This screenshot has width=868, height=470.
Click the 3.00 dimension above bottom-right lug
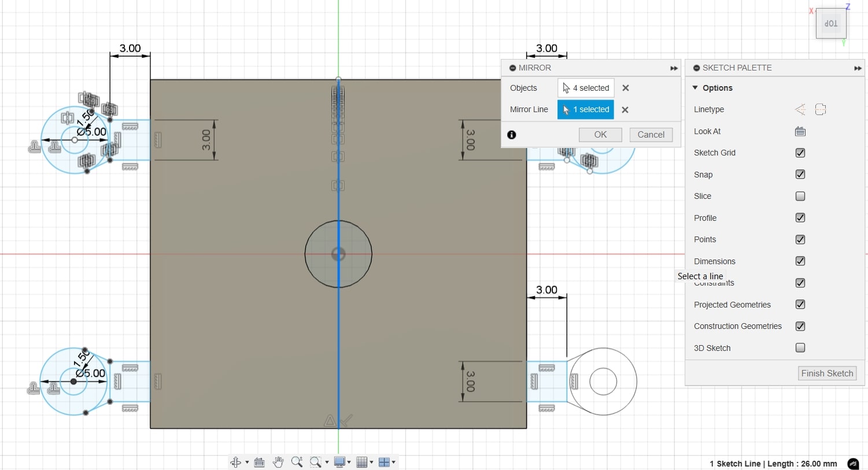click(x=546, y=290)
